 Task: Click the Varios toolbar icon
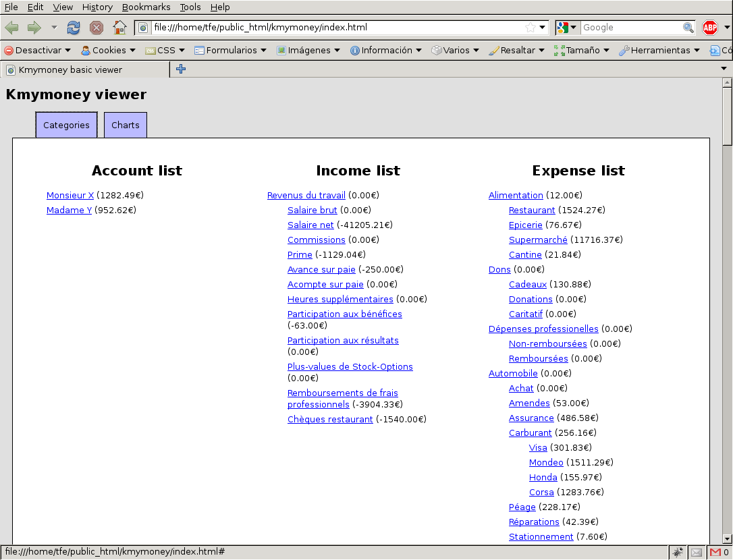pyautogui.click(x=436, y=51)
